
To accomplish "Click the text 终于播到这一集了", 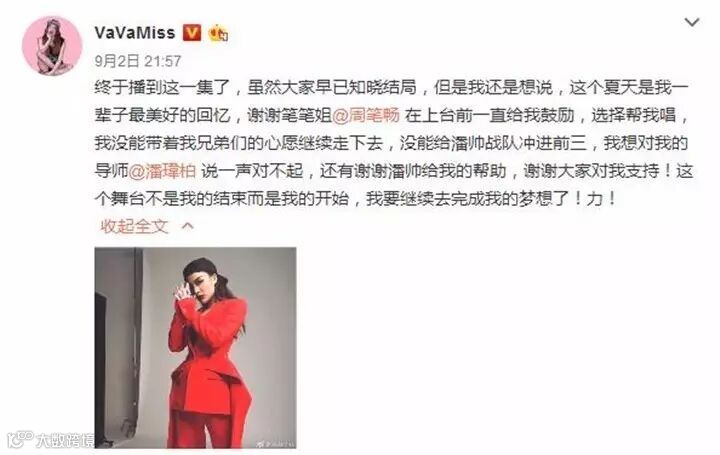I will 163,87.
